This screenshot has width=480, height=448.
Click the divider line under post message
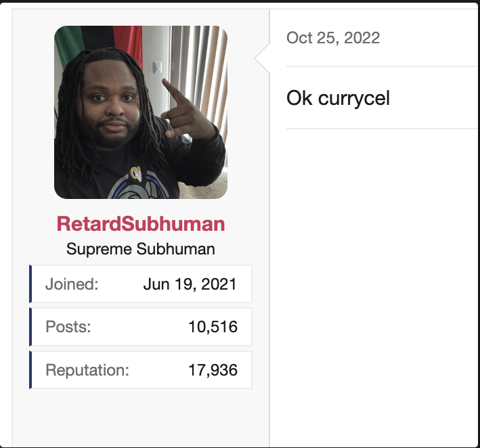[382, 129]
